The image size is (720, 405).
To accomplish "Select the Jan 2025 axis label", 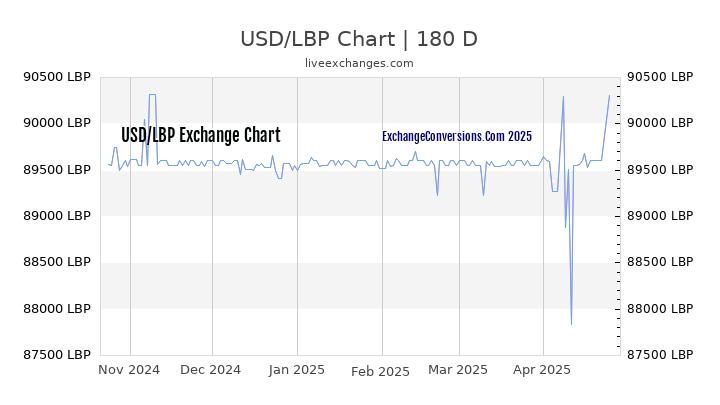I will 297,370.
